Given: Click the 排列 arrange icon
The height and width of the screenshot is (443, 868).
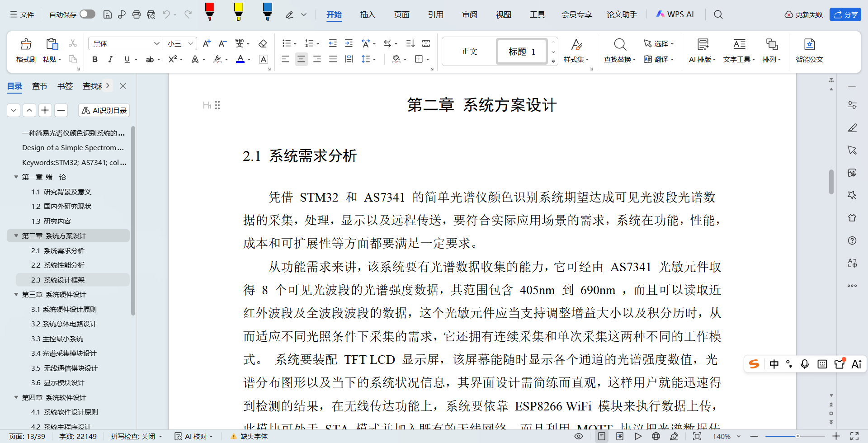Looking at the screenshot, I should [x=772, y=44].
